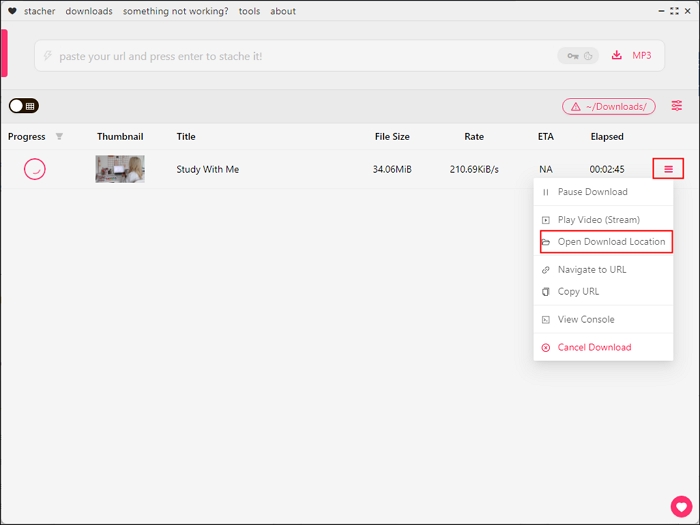700x525 pixels.
Task: Toggle the list/grid view switch
Action: click(x=24, y=106)
